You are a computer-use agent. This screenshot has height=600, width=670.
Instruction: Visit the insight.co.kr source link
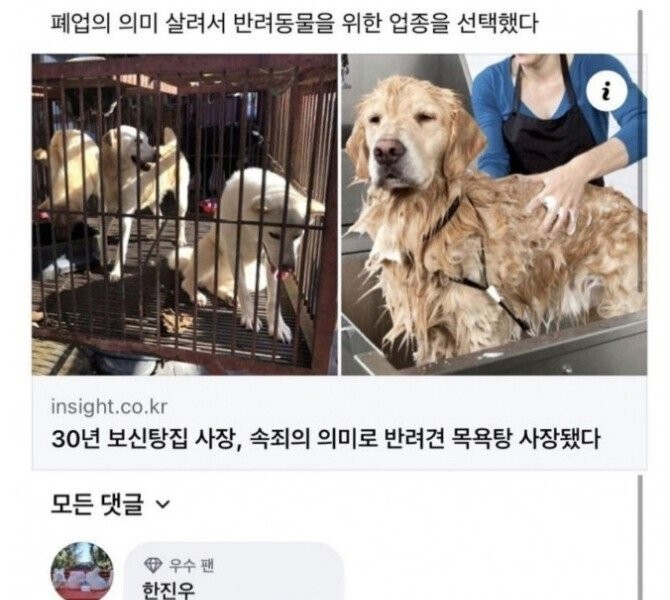[x=109, y=406]
